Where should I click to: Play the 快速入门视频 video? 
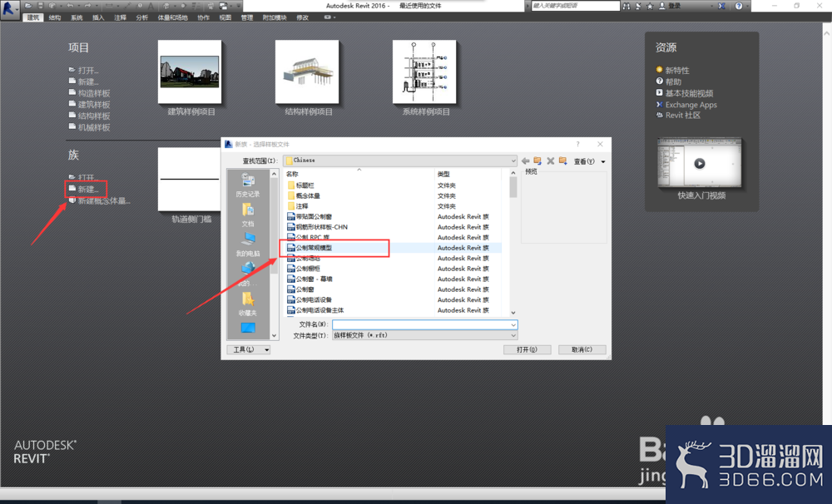coord(700,163)
